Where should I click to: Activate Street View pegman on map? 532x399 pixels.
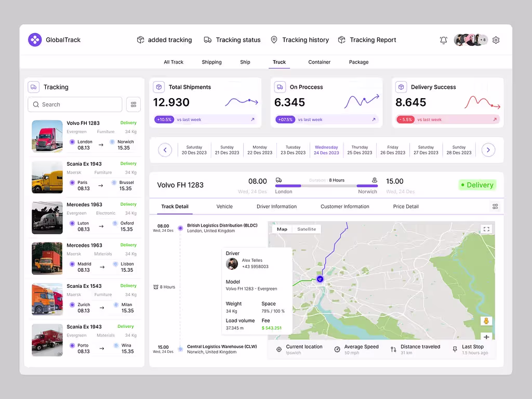point(486,321)
